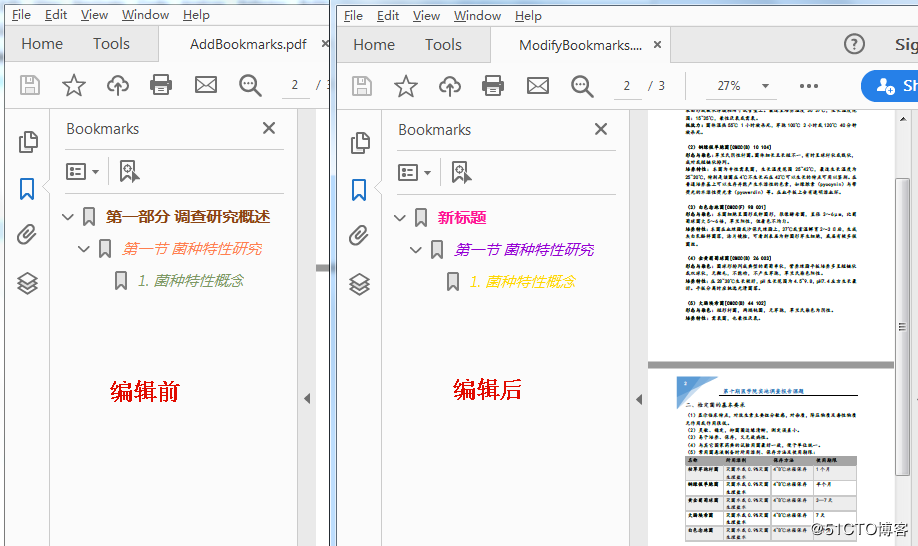Upload to cloud in ModifyBookmarks window

pos(450,87)
